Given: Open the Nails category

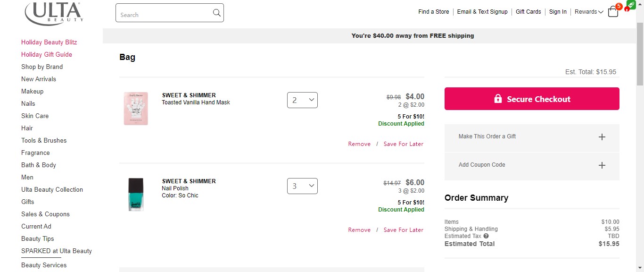Looking at the screenshot, I should [x=28, y=103].
